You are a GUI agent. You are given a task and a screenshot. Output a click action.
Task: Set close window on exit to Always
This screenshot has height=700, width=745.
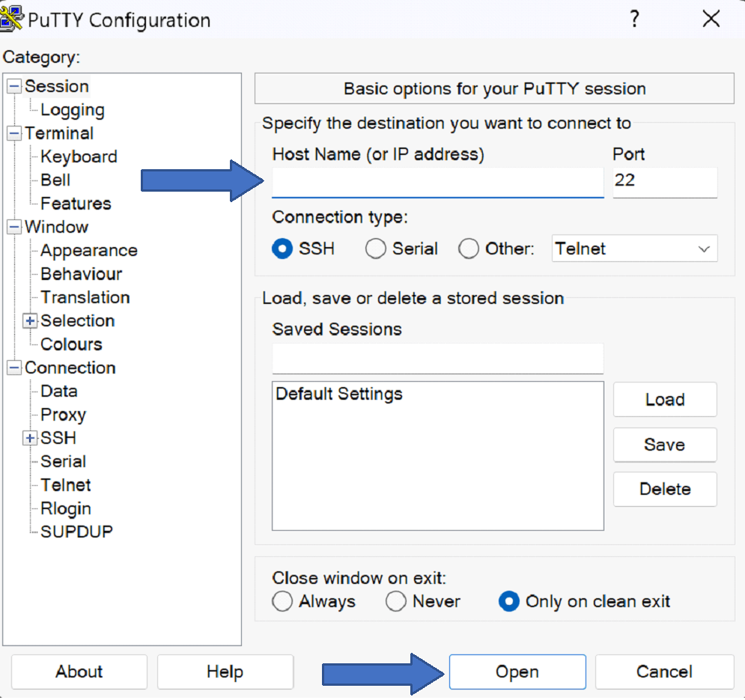coord(282,601)
